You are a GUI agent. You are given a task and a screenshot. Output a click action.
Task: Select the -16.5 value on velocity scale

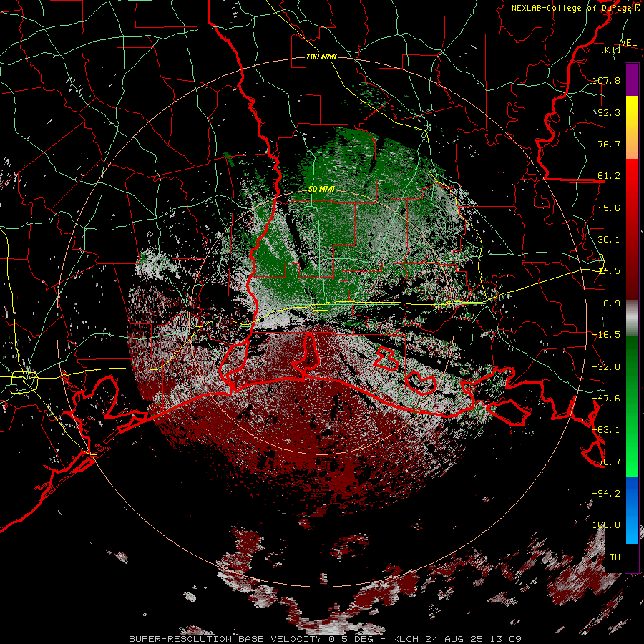point(606,335)
